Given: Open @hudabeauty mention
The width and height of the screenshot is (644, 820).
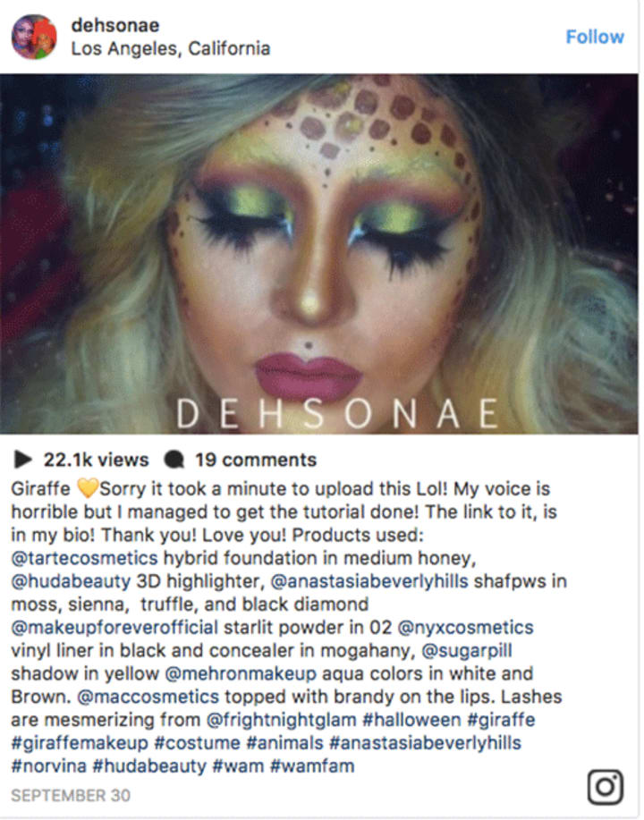Looking at the screenshot, I should tap(71, 581).
